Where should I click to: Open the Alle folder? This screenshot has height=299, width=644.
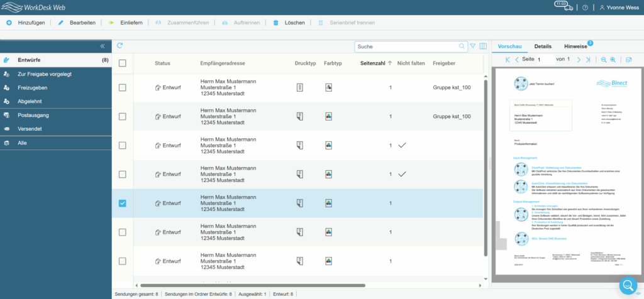tap(56, 143)
